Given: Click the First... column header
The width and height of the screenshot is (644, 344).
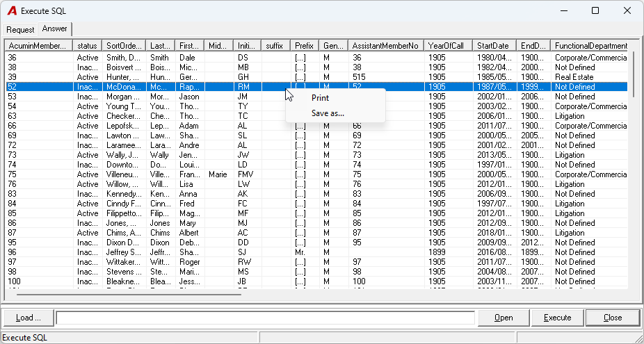Looking at the screenshot, I should tap(189, 46).
